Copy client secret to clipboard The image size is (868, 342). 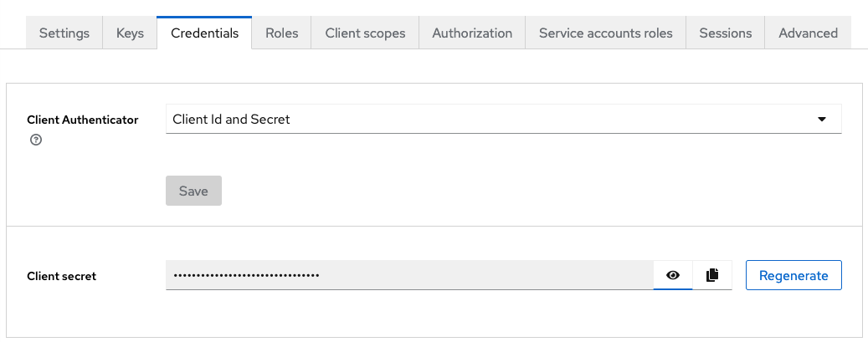[712, 275]
